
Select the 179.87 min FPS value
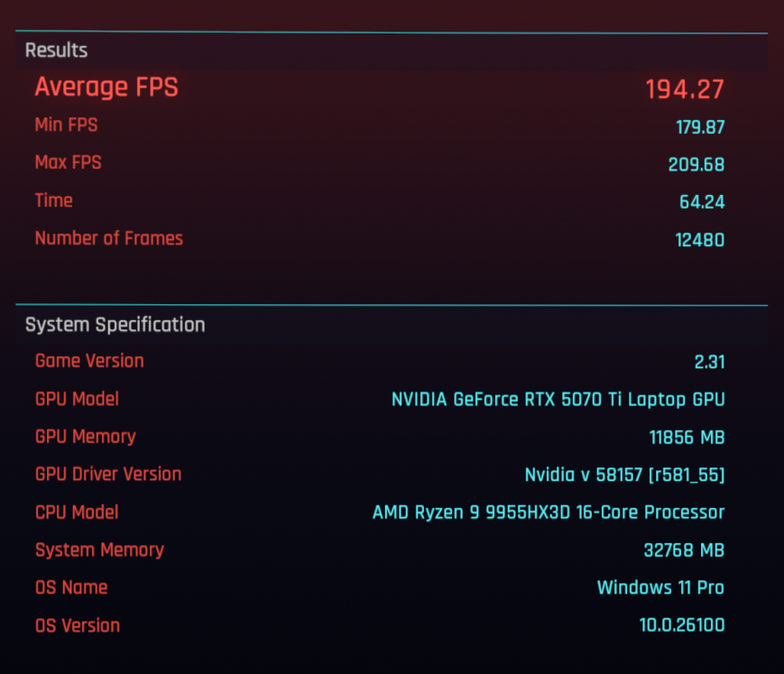[x=699, y=127]
